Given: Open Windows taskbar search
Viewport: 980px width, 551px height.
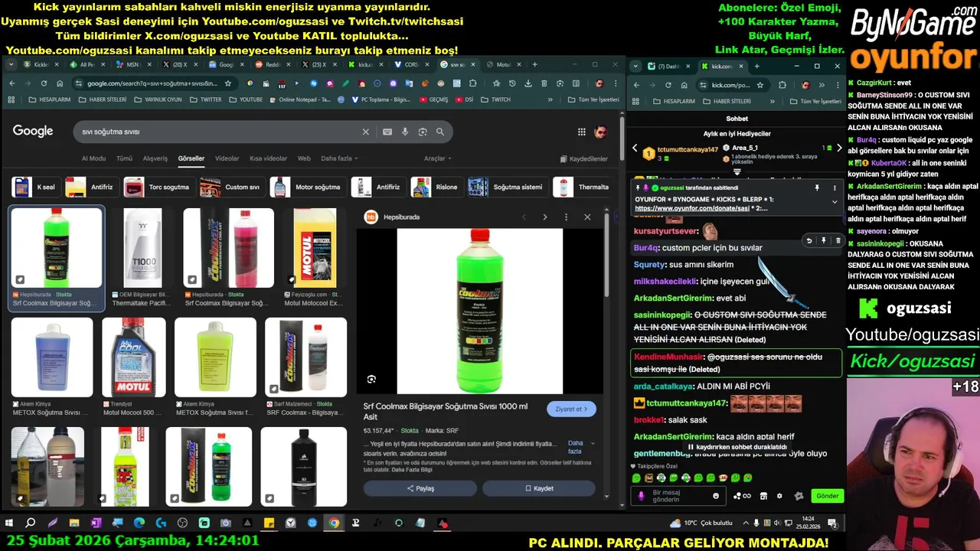Looking at the screenshot, I should click(31, 523).
